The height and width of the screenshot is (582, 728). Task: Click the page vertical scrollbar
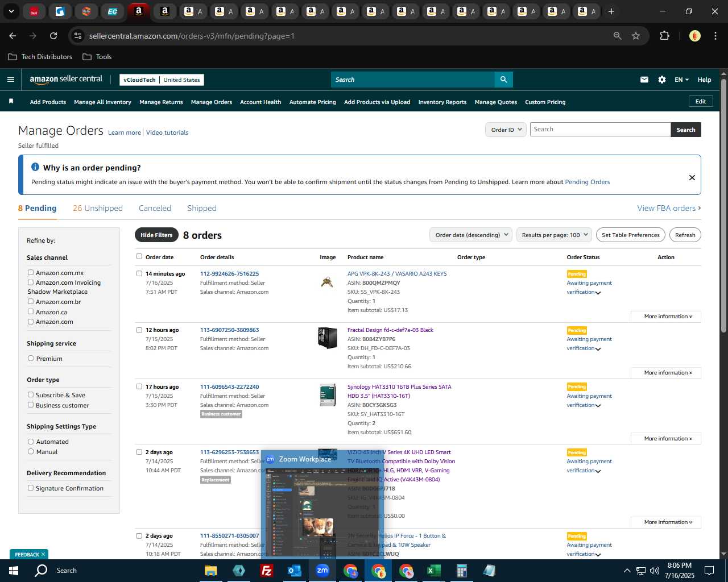coord(723,205)
